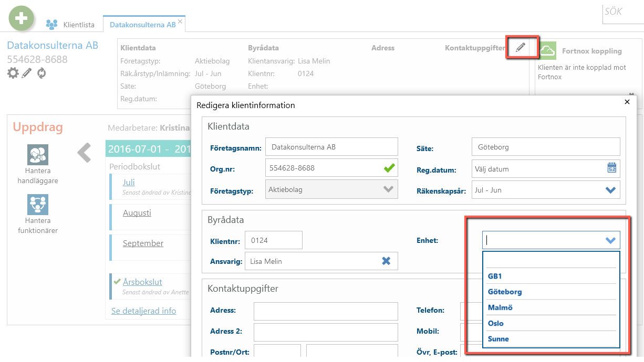
Task: Choose Göteborg from the Enhet list
Action: (x=551, y=292)
